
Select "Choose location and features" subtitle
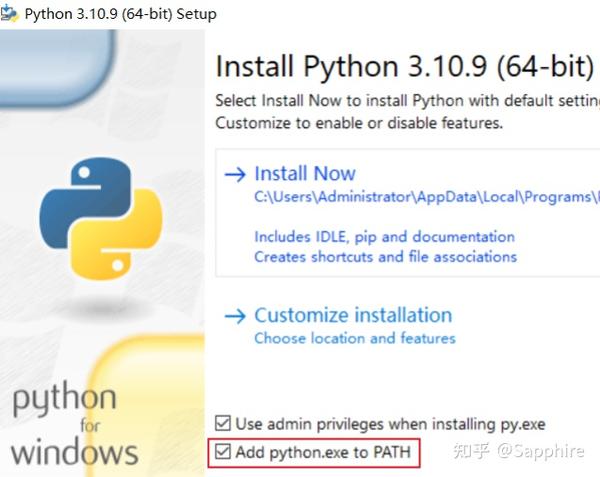tap(354, 338)
